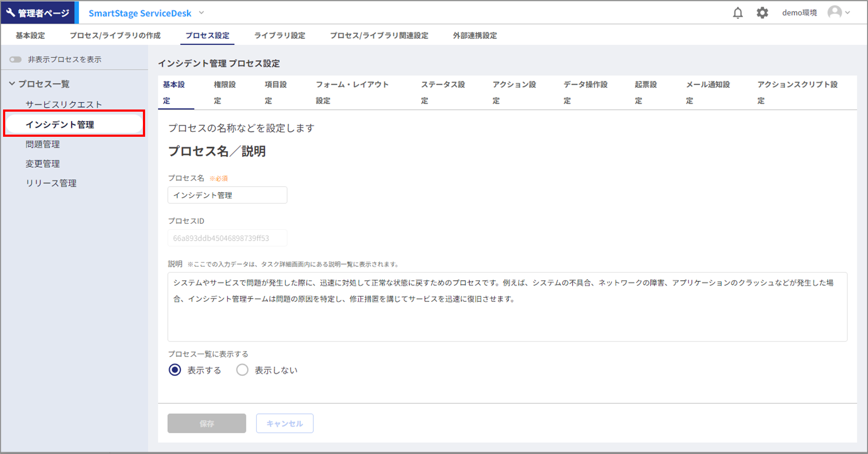
Task: Select the 表示する radio button
Action: (175, 370)
